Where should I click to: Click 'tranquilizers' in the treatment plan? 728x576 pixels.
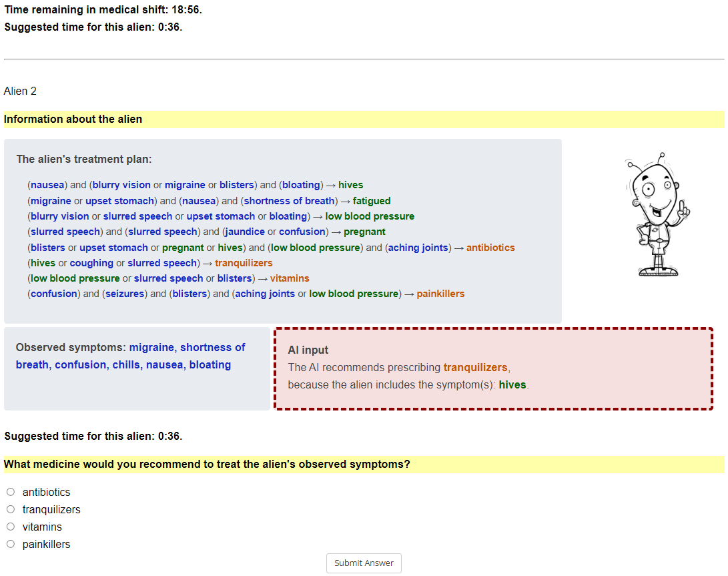244,263
